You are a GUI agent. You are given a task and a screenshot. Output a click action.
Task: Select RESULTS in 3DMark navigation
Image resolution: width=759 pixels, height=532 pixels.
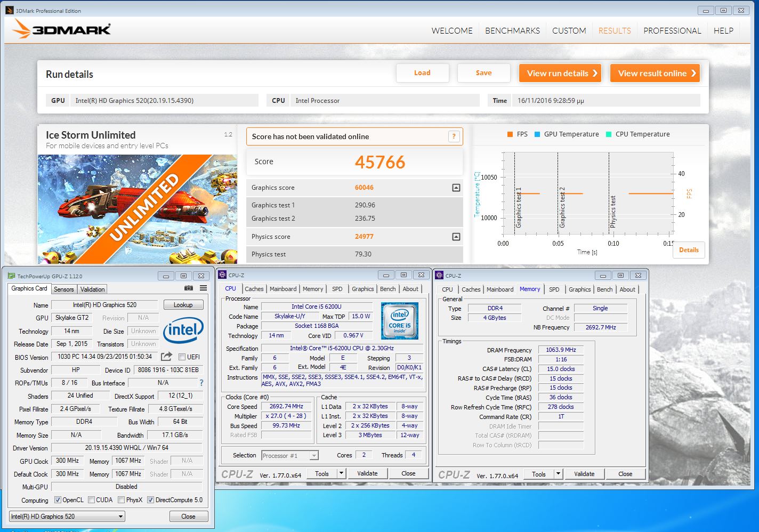tap(615, 31)
